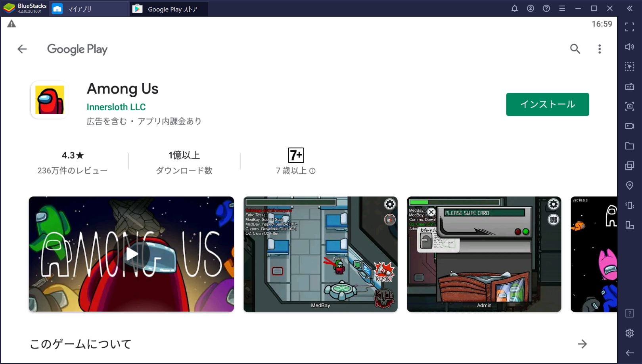Open the partially visible fourth screenshot
The width and height of the screenshot is (642, 364).
coord(594,254)
